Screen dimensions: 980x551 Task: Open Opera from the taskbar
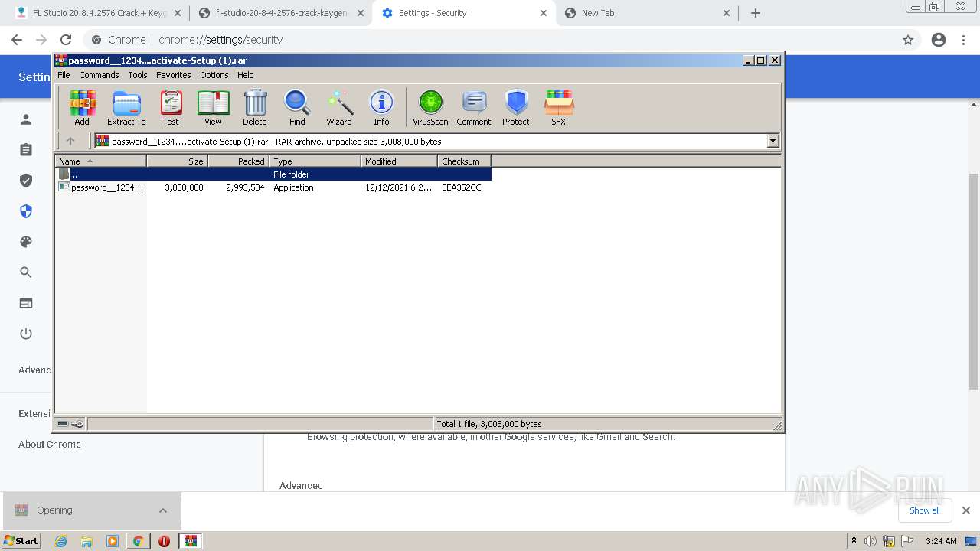164,541
